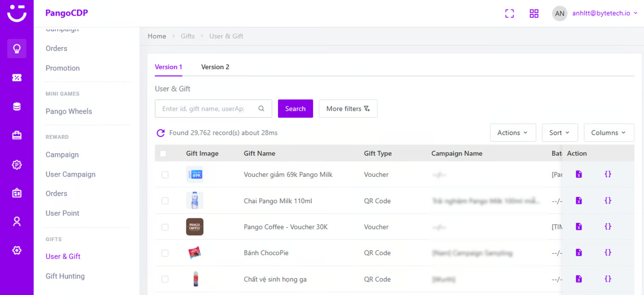Open the building sidebar icon
Viewport: 644px width, 295px height.
[17, 193]
